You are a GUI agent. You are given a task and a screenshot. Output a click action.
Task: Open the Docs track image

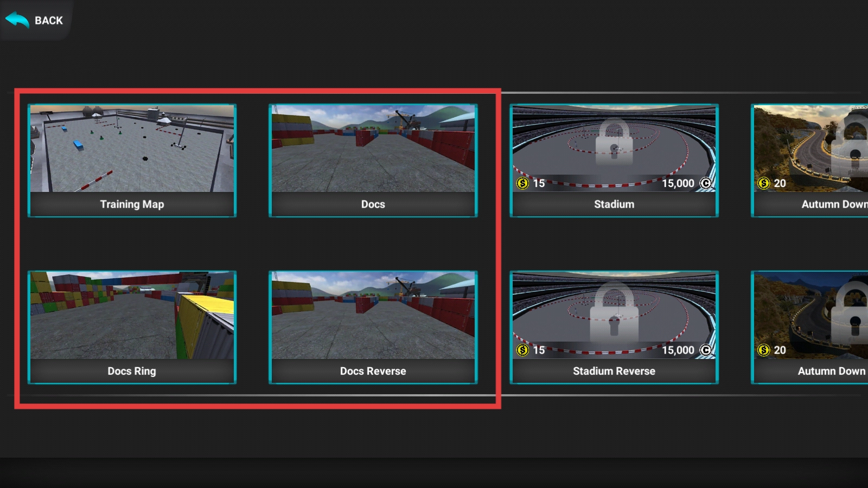[373, 149]
